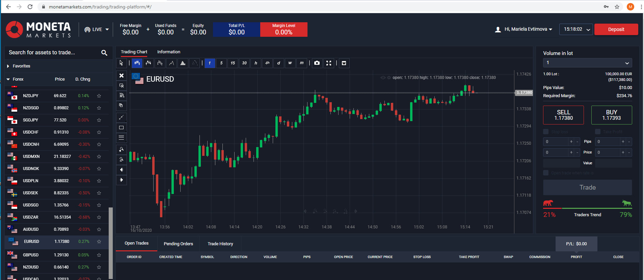Open chart in fullscreen mode
The image size is (644, 280).
tap(329, 63)
